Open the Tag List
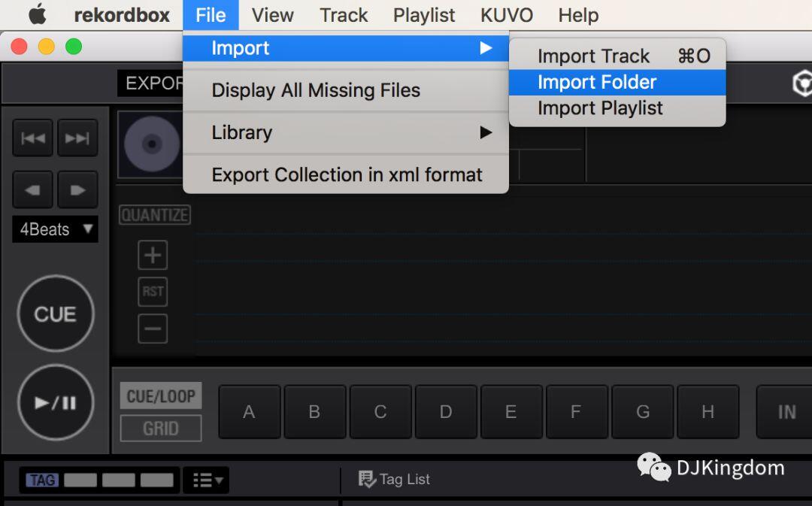Viewport: 812px width, 506px height. [x=394, y=479]
